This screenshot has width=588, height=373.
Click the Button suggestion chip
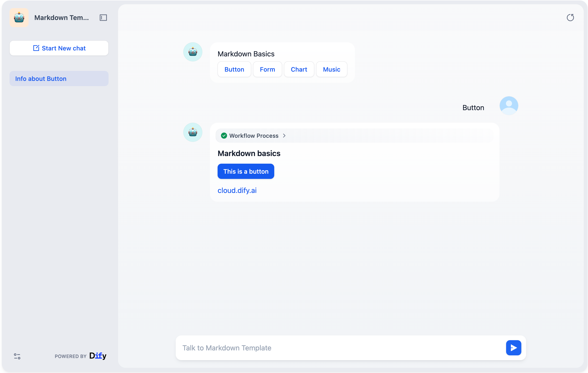pos(234,69)
